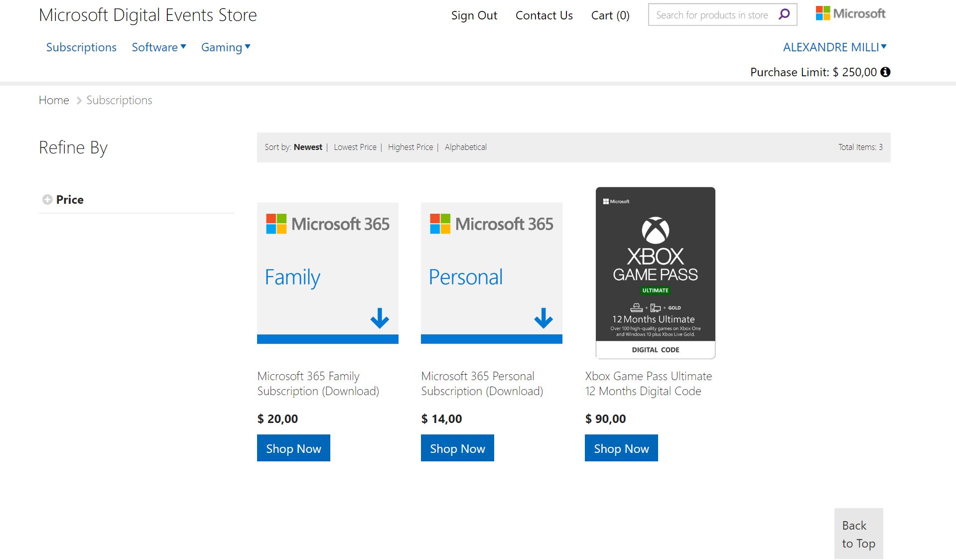
Task: Open Microsoft 365 Personal product image
Action: pyautogui.click(x=492, y=273)
